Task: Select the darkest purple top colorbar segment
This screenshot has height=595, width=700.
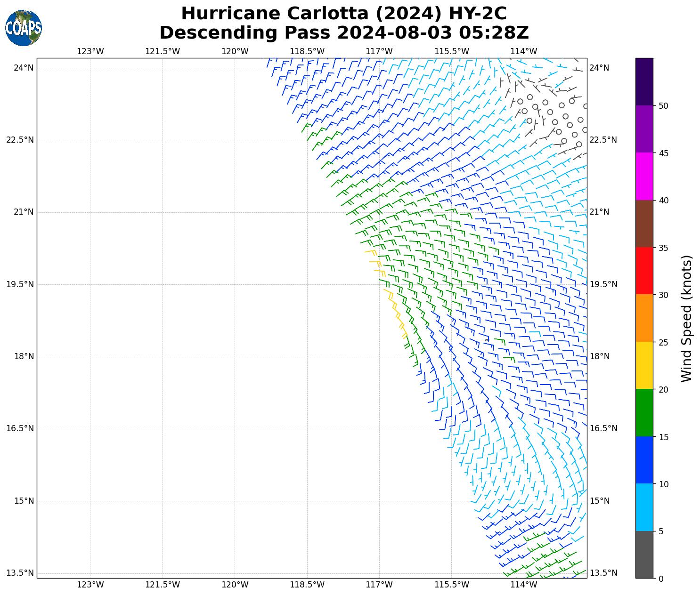Action: click(x=644, y=81)
